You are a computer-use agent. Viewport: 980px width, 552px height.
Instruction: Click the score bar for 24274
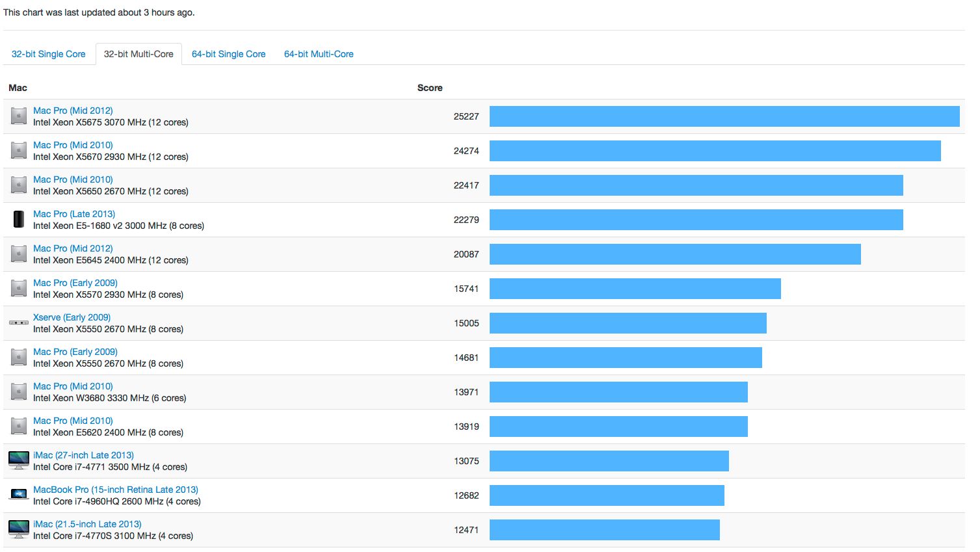click(x=715, y=151)
